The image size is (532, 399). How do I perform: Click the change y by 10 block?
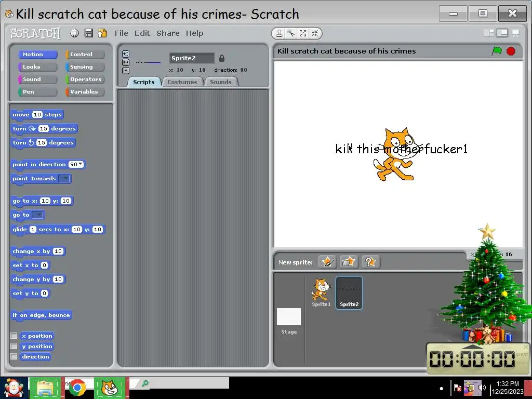(x=37, y=279)
